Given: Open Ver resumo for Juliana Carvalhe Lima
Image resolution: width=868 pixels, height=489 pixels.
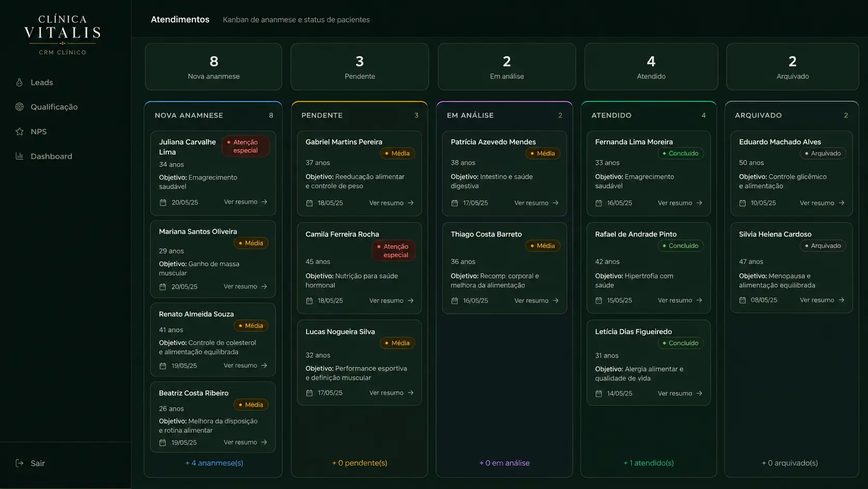Looking at the screenshot, I should pyautogui.click(x=246, y=202).
